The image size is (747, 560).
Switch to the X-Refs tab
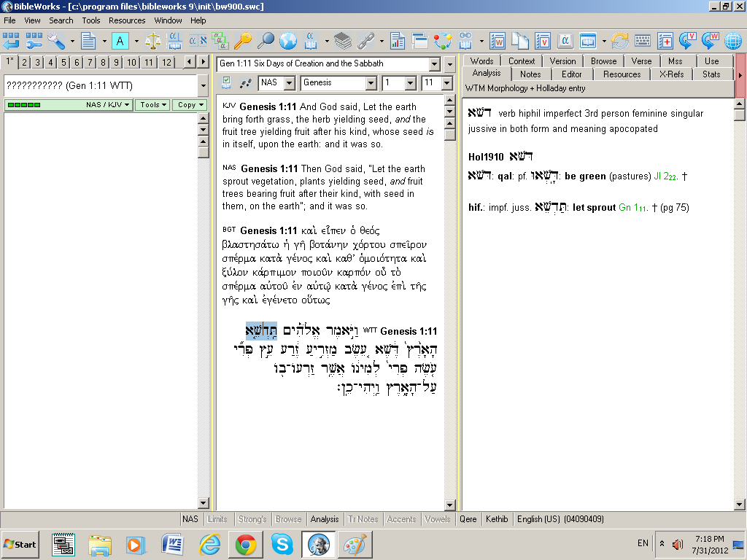pyautogui.click(x=671, y=74)
